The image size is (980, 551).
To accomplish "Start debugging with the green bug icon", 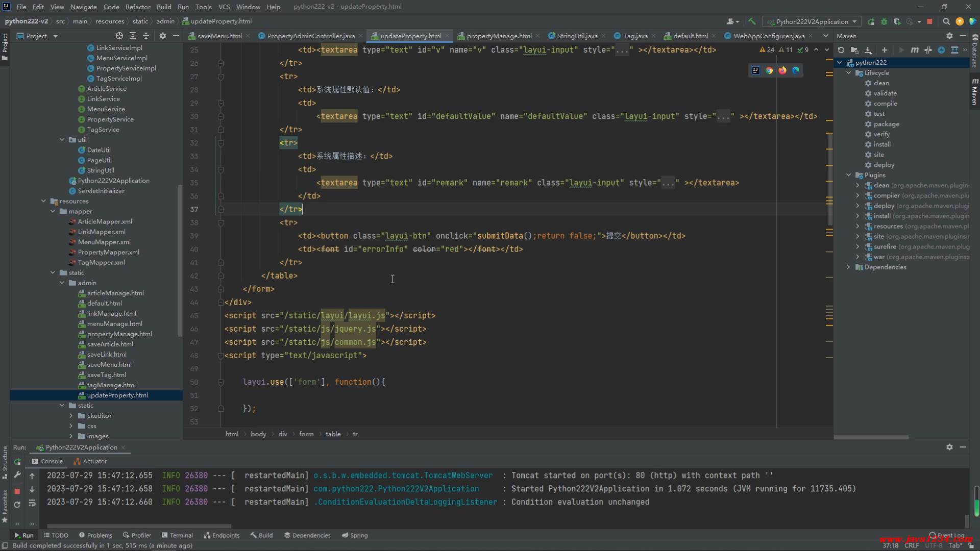I will pos(884,21).
